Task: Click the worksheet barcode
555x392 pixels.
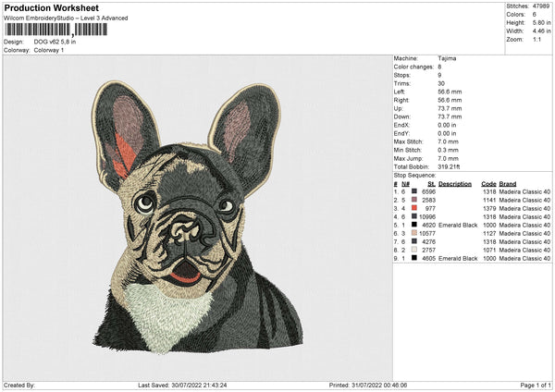Action: coord(55,30)
